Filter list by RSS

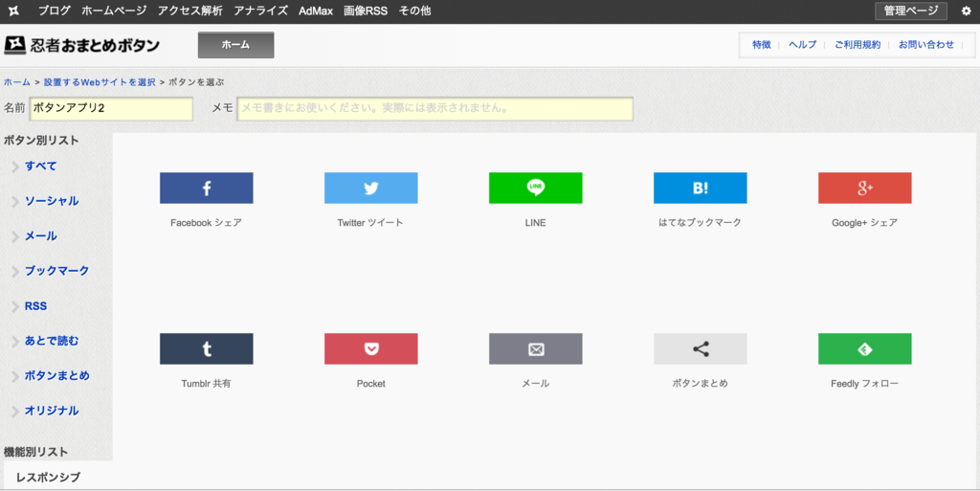click(x=35, y=305)
